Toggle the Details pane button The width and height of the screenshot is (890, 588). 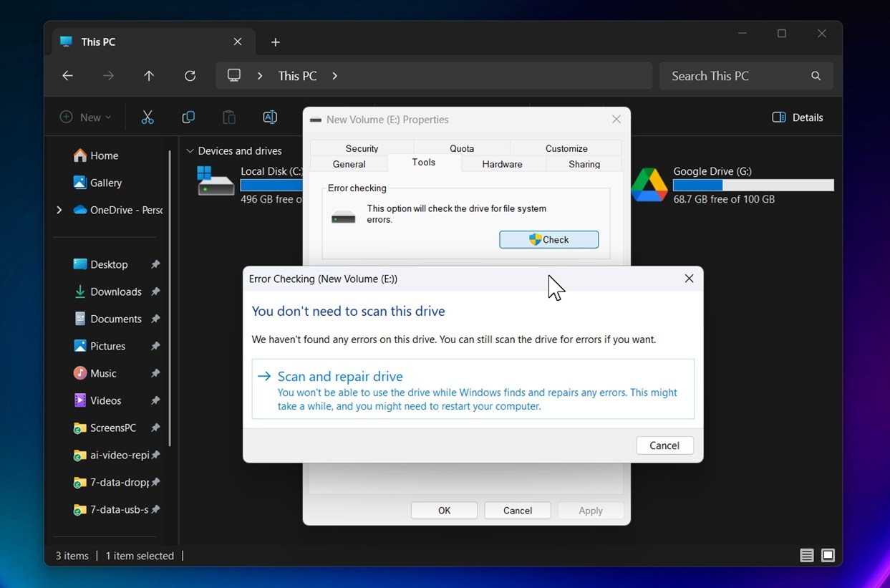[x=798, y=117]
